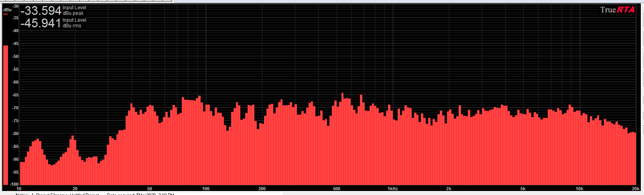644x195 pixels.
Task: Select the 20k frequency axis label
Action: click(x=636, y=189)
